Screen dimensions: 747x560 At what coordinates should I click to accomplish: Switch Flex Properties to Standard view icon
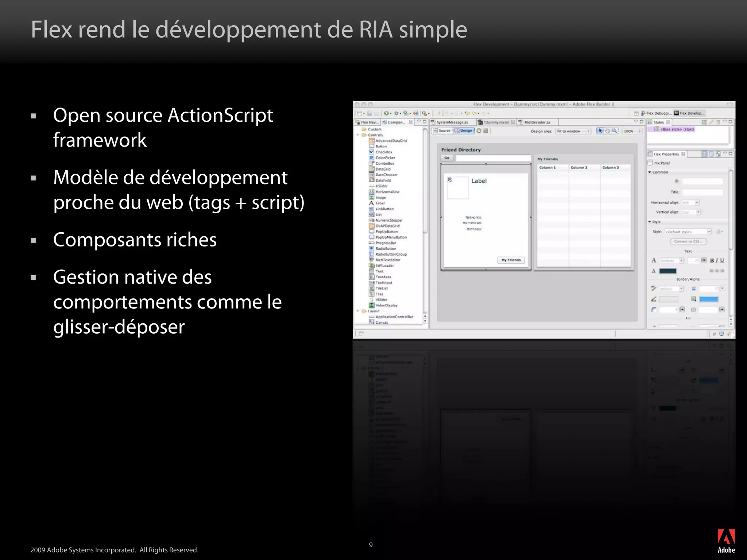[x=704, y=154]
